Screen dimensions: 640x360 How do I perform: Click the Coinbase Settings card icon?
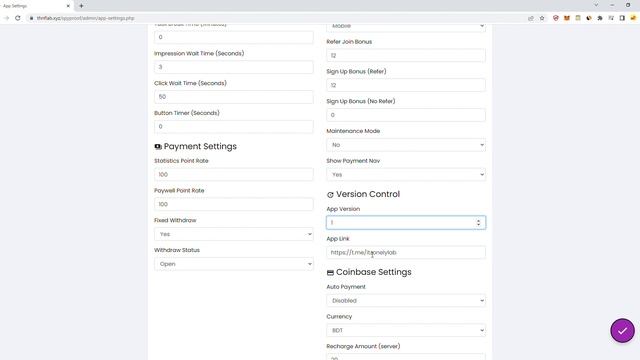330,272
